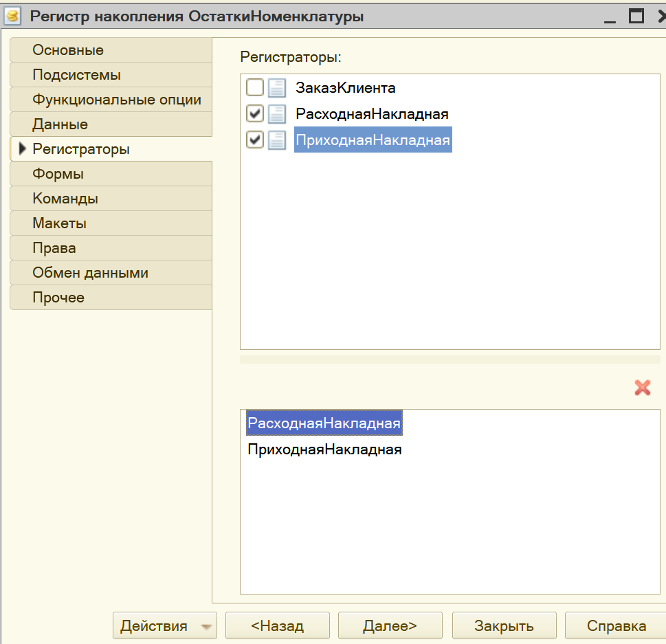This screenshot has width=666, height=644.
Task: Click the document icon next to ПриходнаяНакладная
Action: (277, 140)
